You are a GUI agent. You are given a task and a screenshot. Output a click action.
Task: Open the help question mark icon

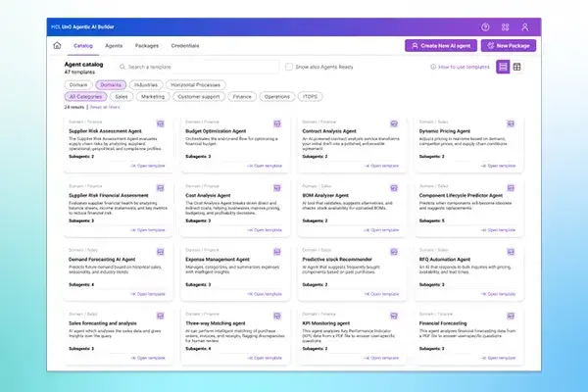(x=486, y=27)
